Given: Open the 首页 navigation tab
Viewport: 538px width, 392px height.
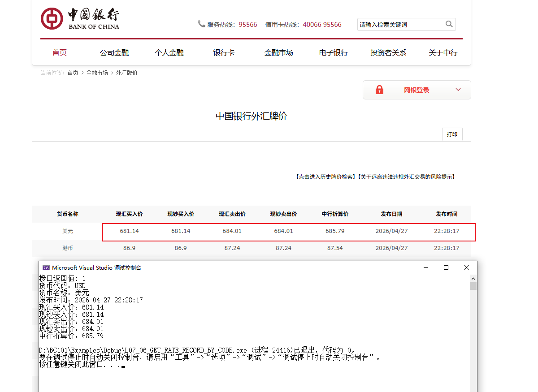Looking at the screenshot, I should point(60,52).
